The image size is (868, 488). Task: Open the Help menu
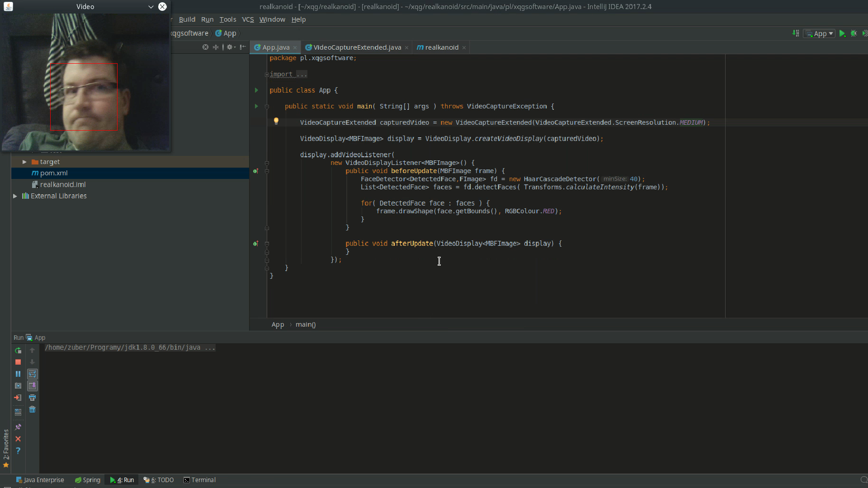coord(298,19)
